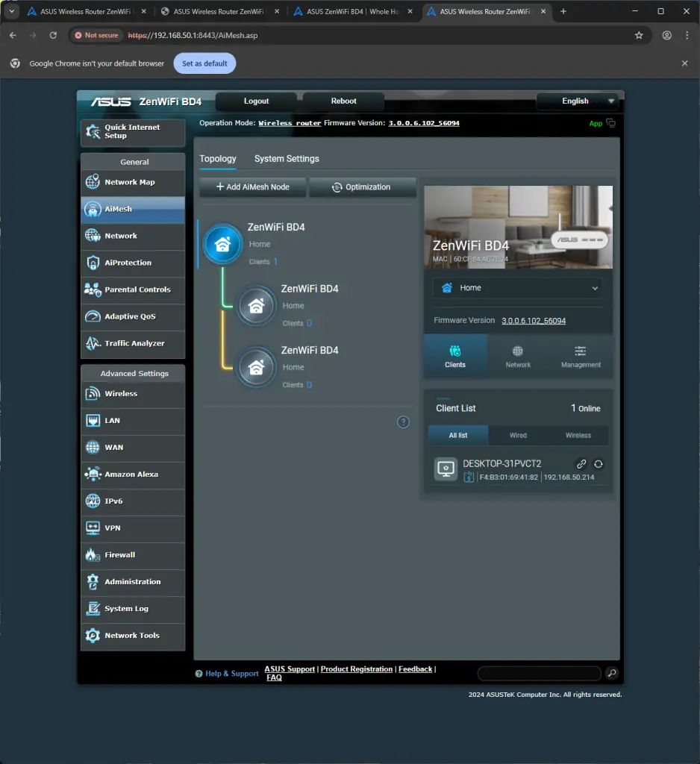Select the ZenWiFi BD4 node on the yellow line
Viewport: 700px width, 764px height.
(x=257, y=367)
